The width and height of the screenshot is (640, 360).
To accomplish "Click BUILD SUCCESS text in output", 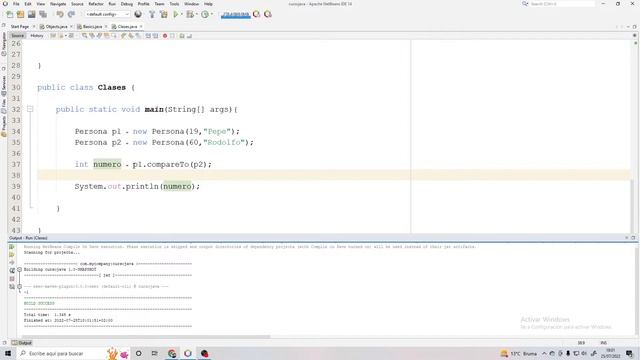I will point(39,303).
